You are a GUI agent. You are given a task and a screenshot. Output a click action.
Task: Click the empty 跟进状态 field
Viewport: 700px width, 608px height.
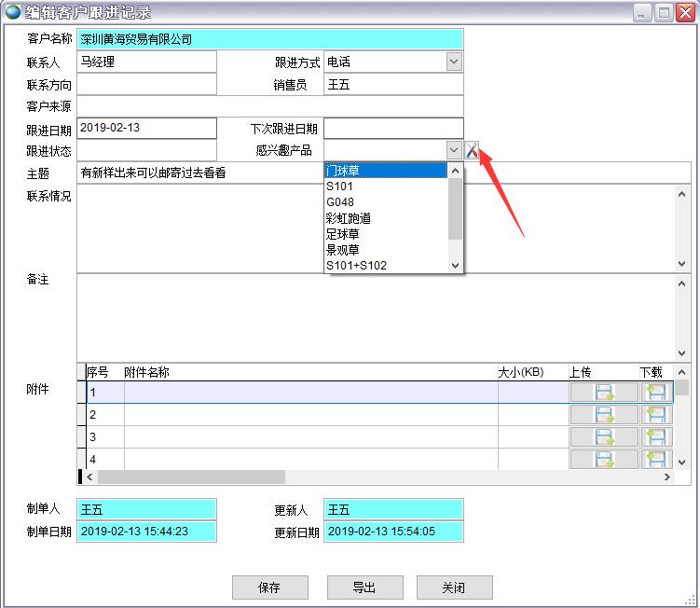pyautogui.click(x=147, y=150)
